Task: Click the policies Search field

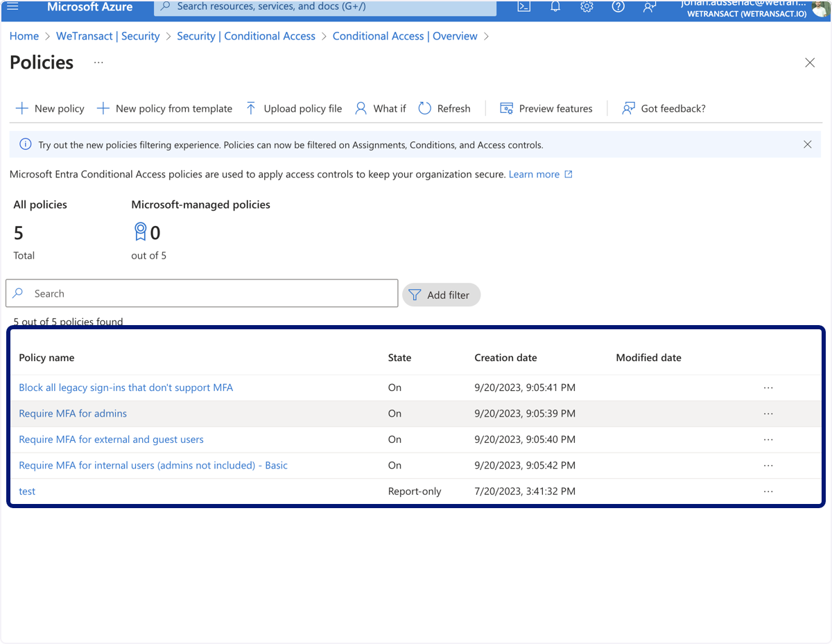Action: 202,293
